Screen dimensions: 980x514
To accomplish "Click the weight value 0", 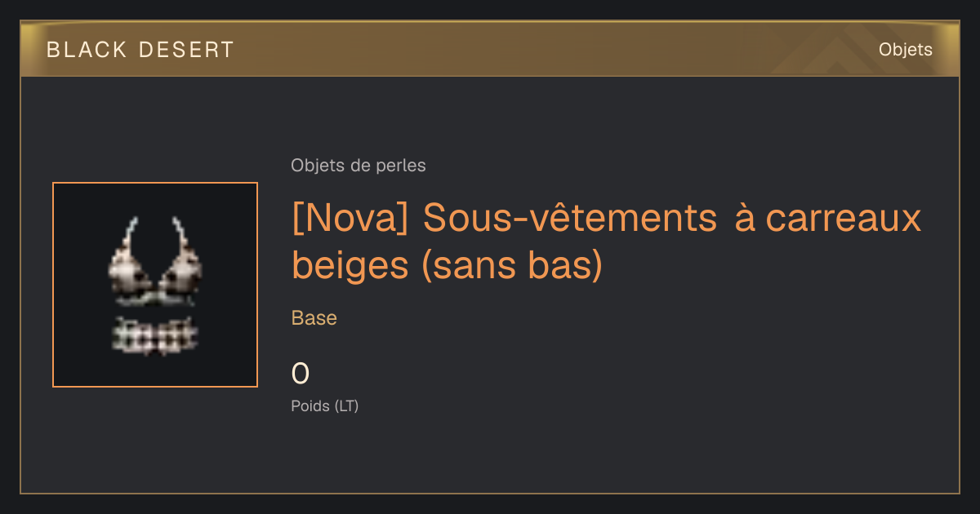I will pyautogui.click(x=301, y=374).
